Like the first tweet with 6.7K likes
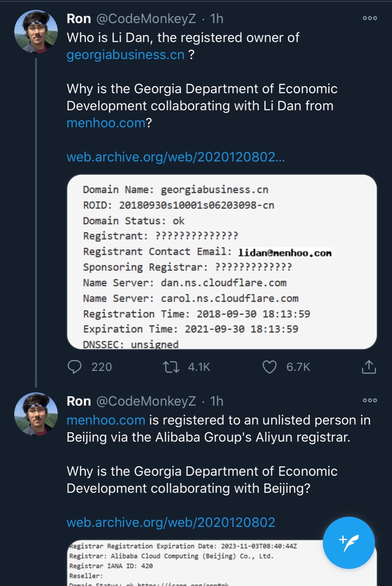The height and width of the screenshot is (586, 392). coord(269,367)
